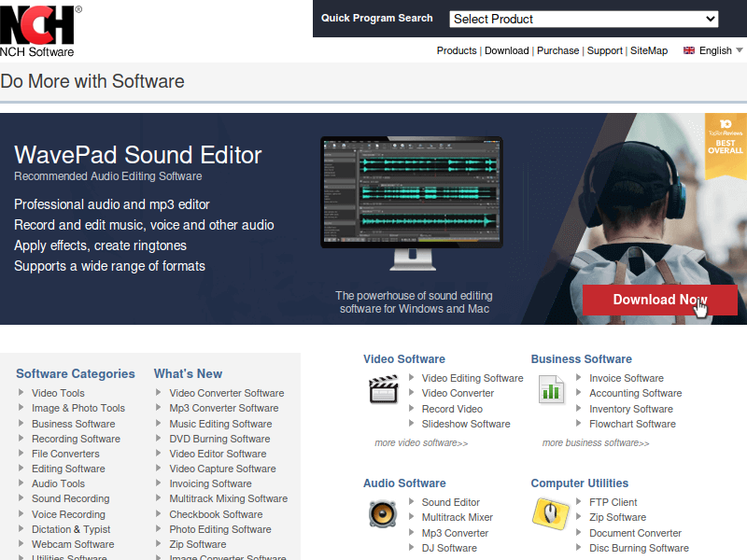Open the WavePad Sound Editor heading link
Screen dimensions: 747x560
click(x=138, y=155)
